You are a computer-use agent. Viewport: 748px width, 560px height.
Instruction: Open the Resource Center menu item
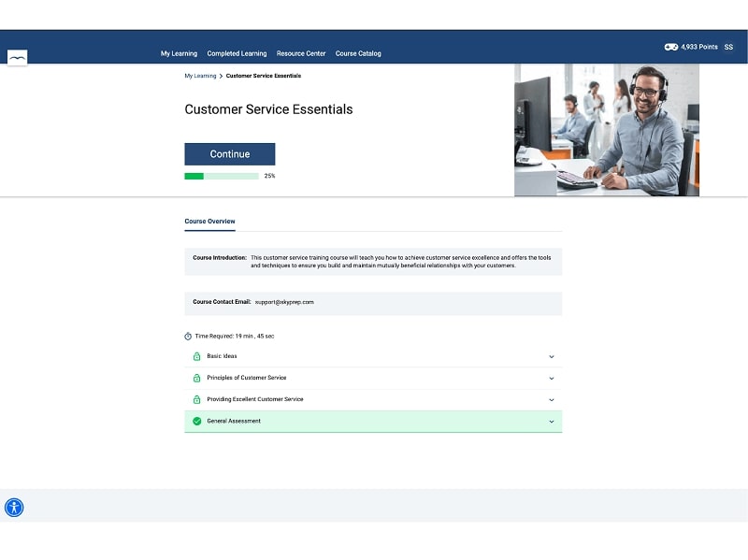(301, 53)
